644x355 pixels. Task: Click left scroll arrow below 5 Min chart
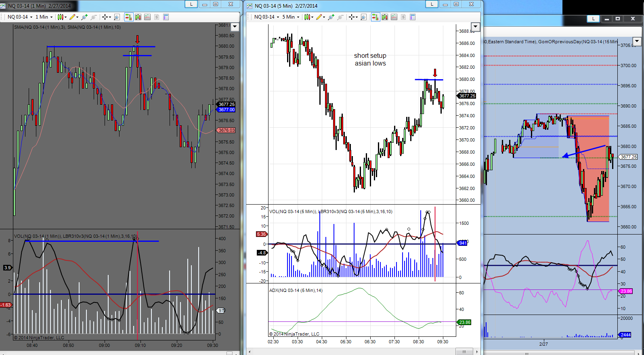[x=249, y=352]
